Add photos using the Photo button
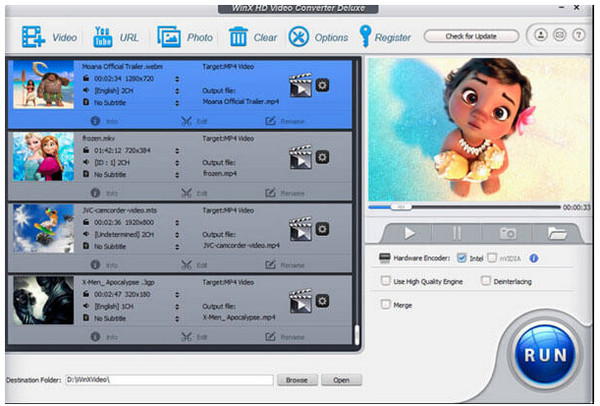600x406 pixels. [x=185, y=37]
